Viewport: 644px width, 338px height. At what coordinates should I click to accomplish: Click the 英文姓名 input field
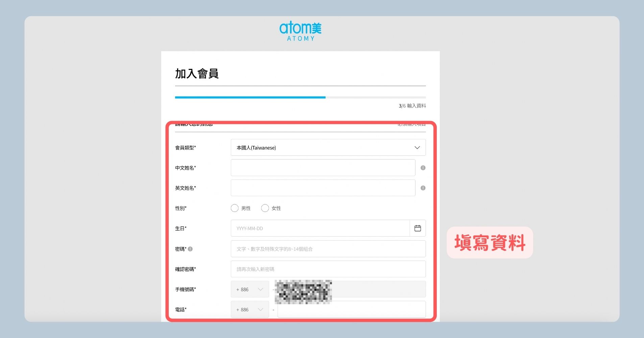[323, 188]
